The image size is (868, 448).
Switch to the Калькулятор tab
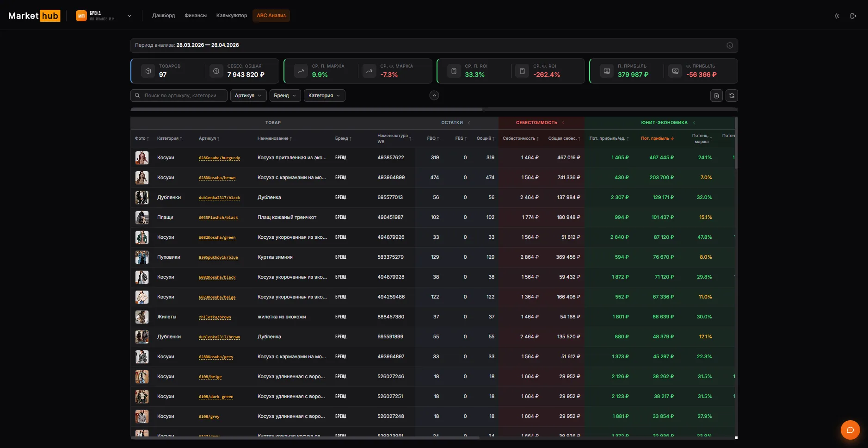coord(232,15)
